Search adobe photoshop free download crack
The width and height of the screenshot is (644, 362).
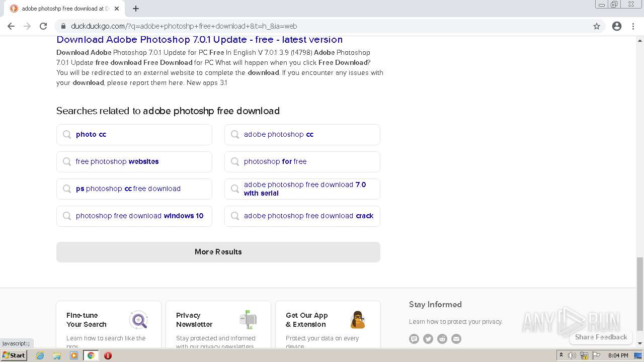point(302,216)
